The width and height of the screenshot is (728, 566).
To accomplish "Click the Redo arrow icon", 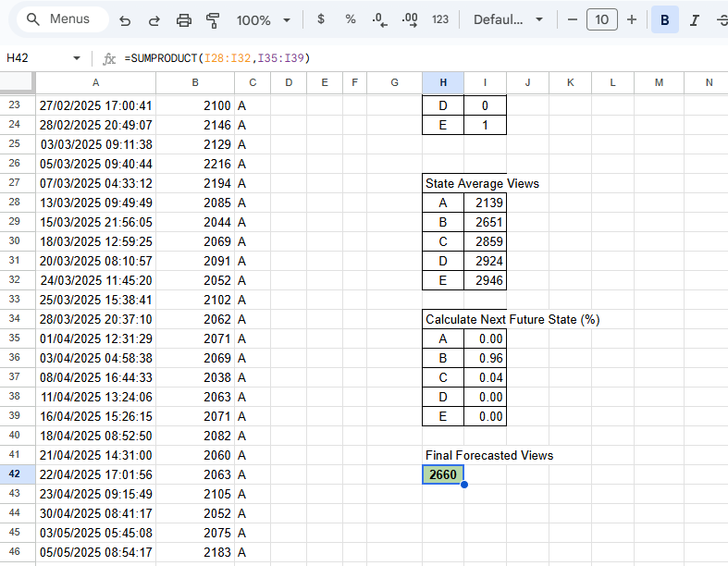I will (x=154, y=19).
